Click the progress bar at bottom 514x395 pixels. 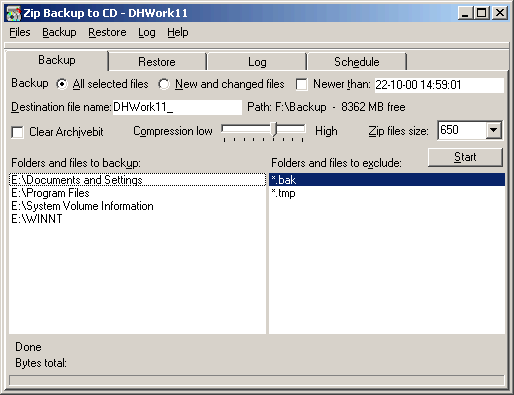tap(257, 380)
